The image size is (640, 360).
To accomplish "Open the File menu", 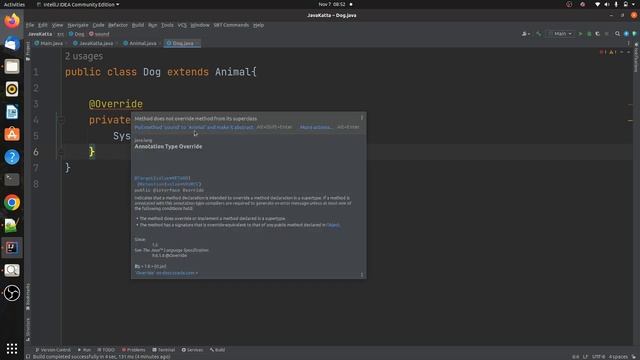I will (30, 25).
